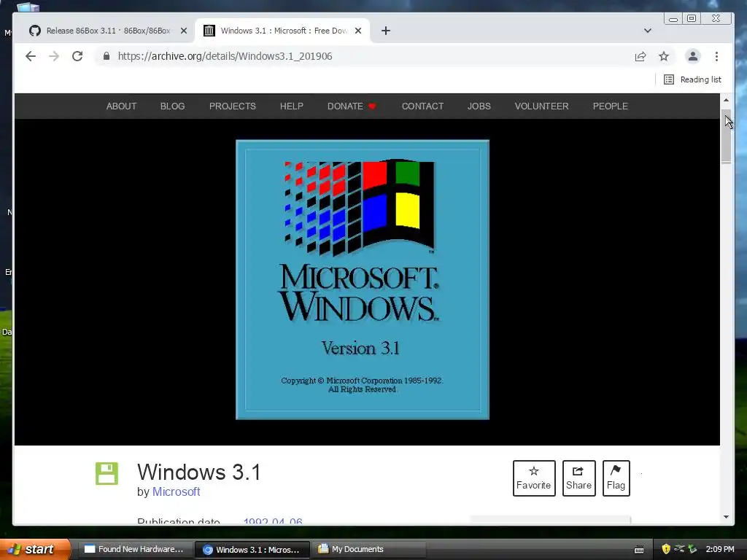Close the 86Box GitHub tab
The width and height of the screenshot is (747, 560).
click(184, 31)
